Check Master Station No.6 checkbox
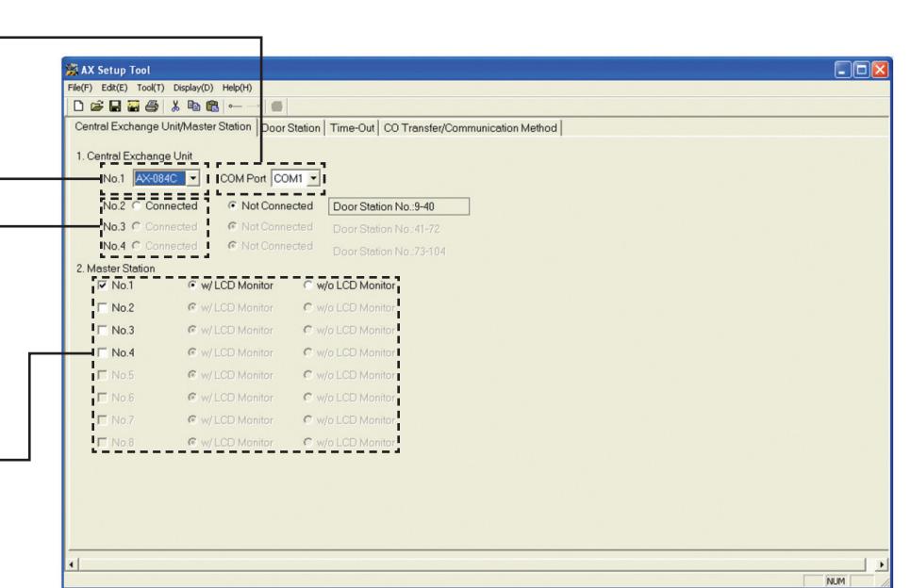 103,398
